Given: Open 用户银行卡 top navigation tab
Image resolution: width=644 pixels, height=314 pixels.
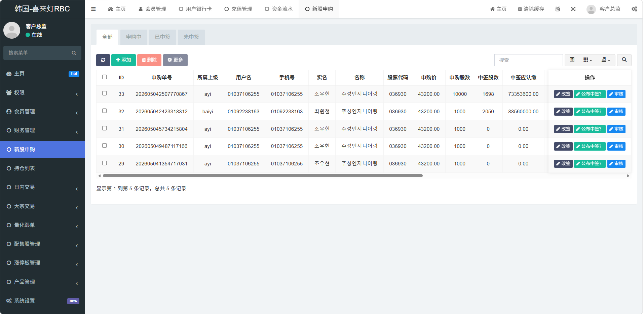Looking at the screenshot, I should click(195, 9).
